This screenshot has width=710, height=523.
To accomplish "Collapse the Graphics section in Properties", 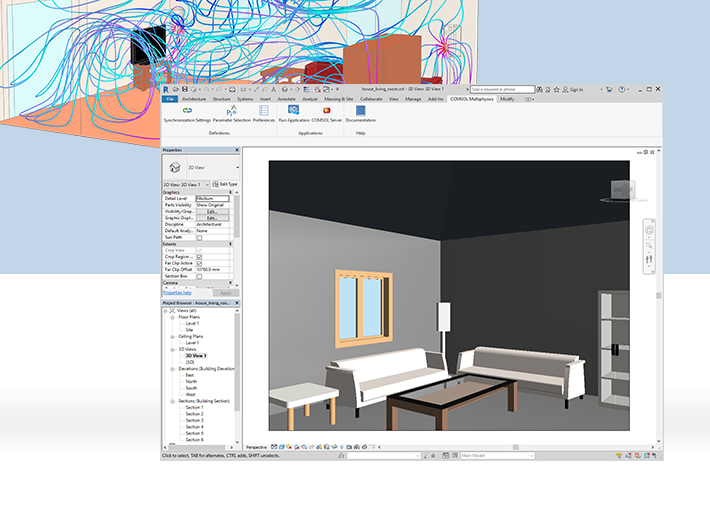I will 230,192.
